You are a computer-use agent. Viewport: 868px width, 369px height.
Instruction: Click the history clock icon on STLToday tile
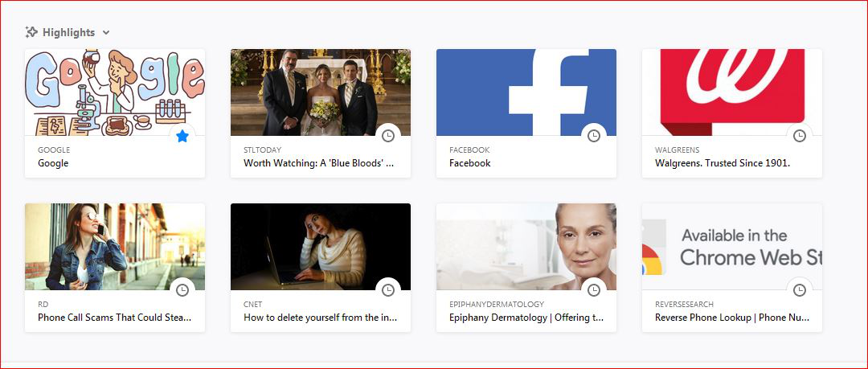(388, 136)
